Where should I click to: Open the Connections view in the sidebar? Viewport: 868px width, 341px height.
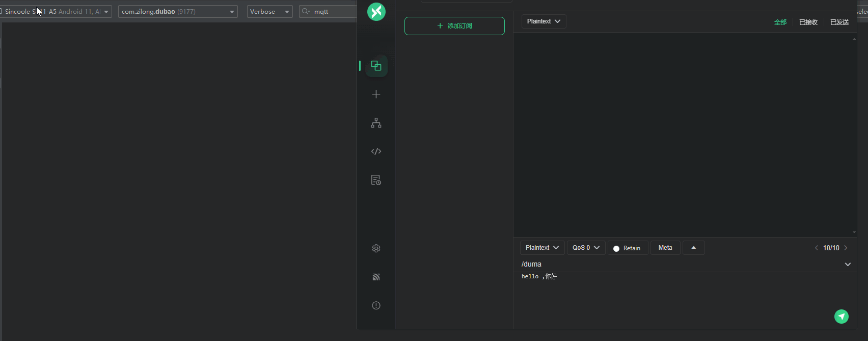tap(376, 66)
